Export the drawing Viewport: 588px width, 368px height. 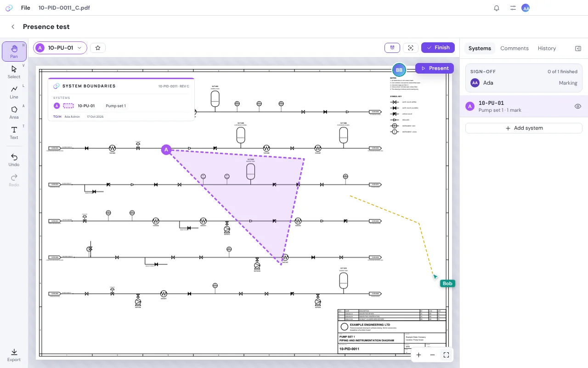[14, 355]
